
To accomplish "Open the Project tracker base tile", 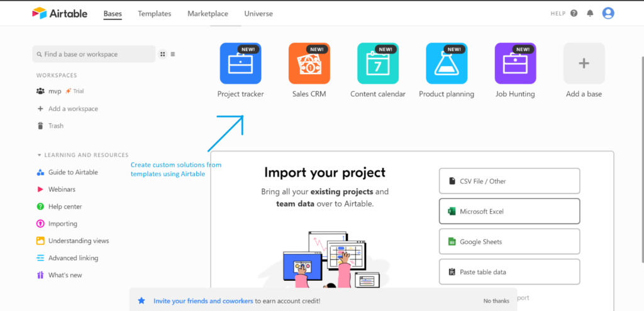I will pyautogui.click(x=241, y=63).
